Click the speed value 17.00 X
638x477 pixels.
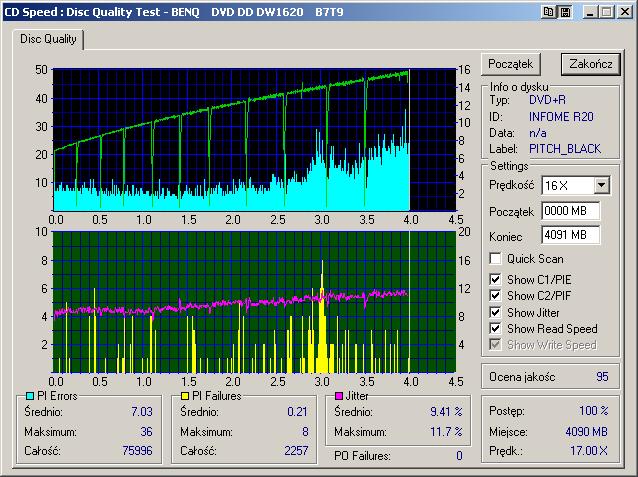pyautogui.click(x=589, y=451)
